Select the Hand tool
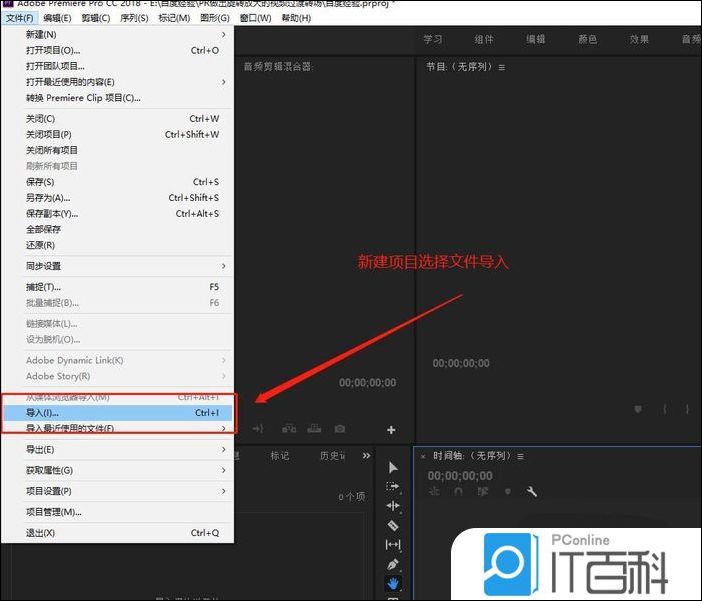702x601 pixels. (393, 584)
